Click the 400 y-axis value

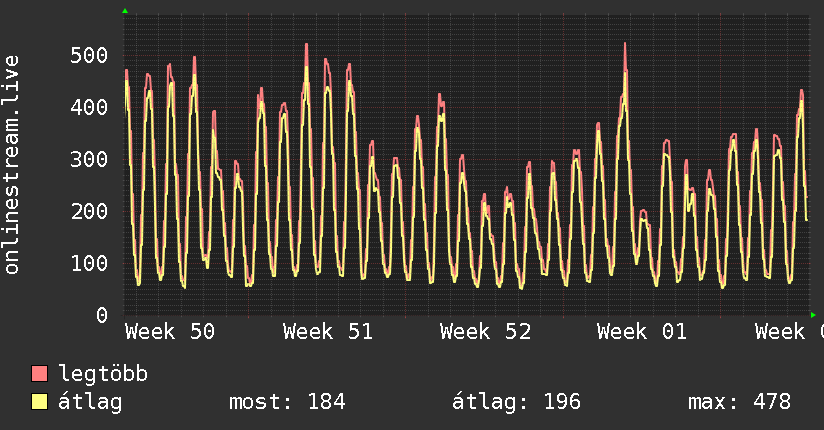tap(89, 107)
